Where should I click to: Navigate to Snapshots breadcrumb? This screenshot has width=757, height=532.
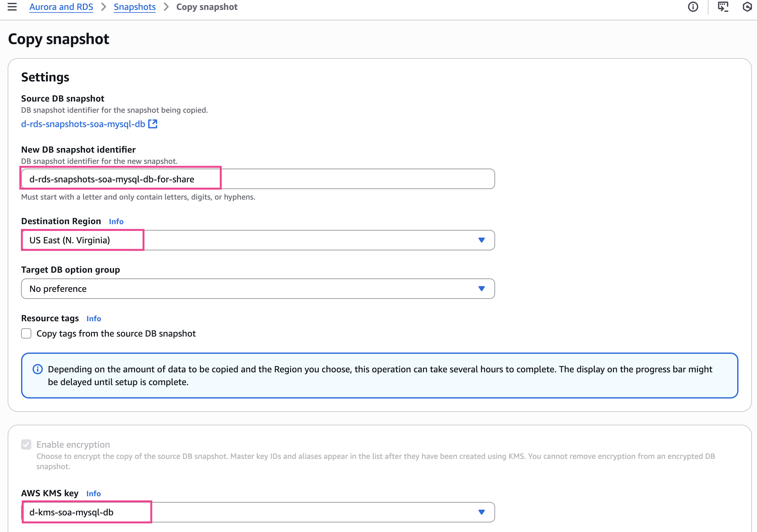pyautogui.click(x=134, y=7)
